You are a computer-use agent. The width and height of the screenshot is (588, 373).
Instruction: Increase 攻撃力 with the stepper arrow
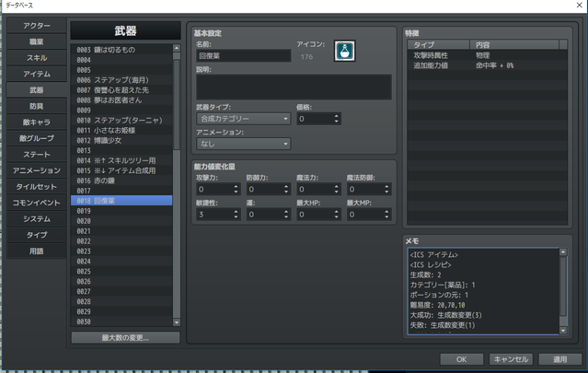tap(236, 186)
